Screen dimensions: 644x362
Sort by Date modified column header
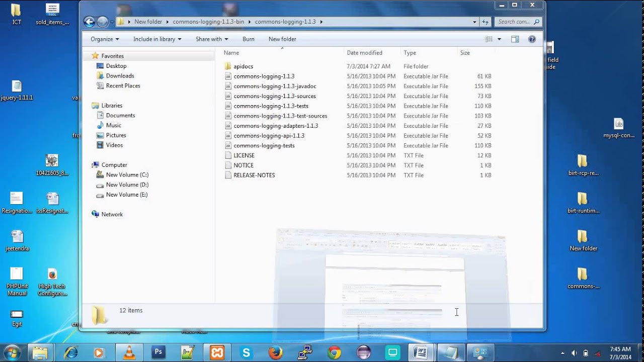pyautogui.click(x=372, y=53)
